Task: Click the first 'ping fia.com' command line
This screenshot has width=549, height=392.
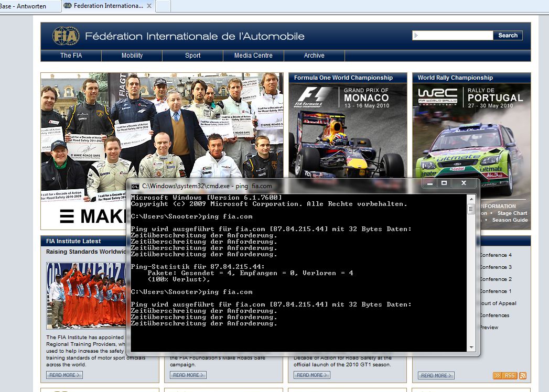Action: click(191, 216)
